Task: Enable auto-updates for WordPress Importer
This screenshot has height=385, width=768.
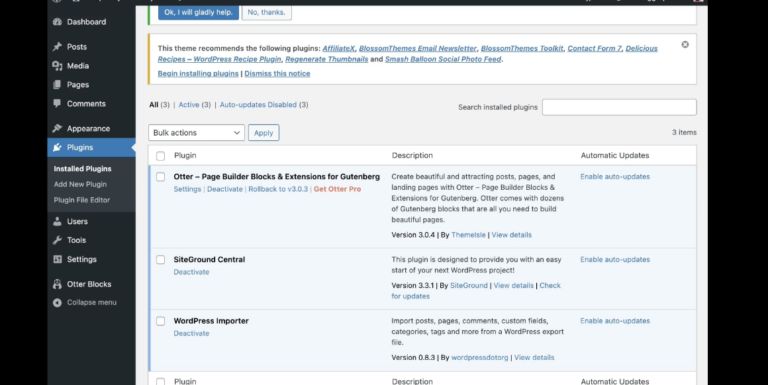Action: click(615, 321)
